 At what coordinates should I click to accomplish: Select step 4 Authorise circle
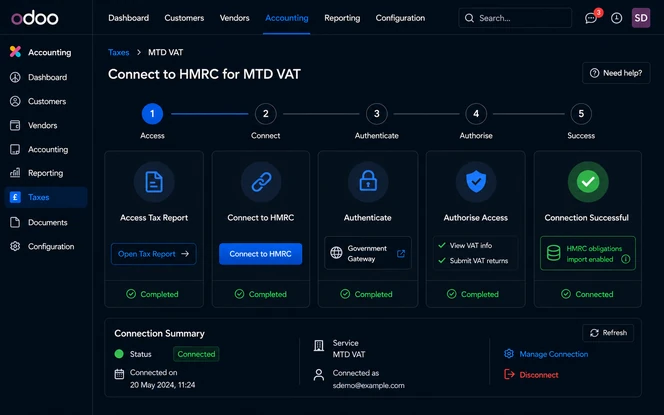pyautogui.click(x=476, y=114)
